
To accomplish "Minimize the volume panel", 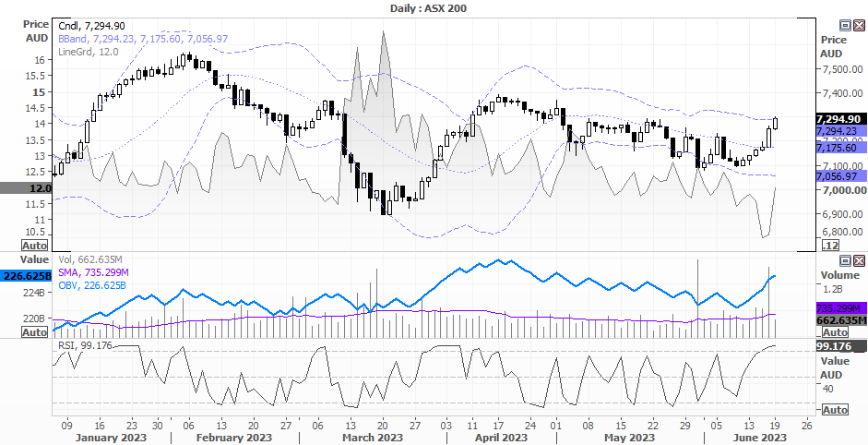I will point(845,260).
